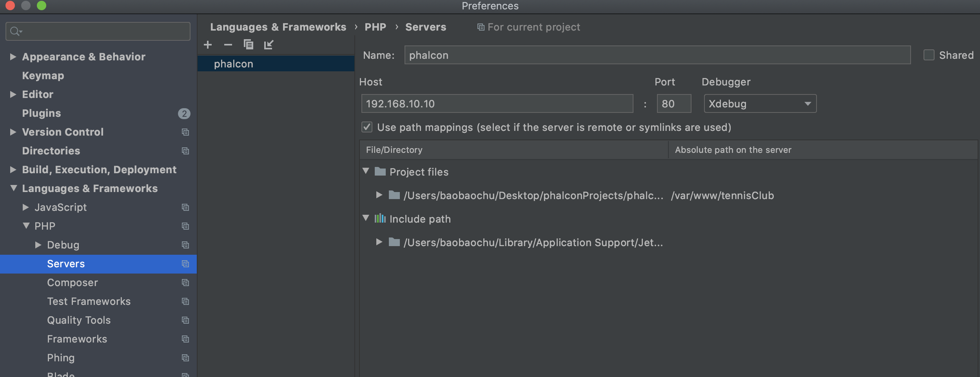Open the Plugins settings page

(x=41, y=113)
